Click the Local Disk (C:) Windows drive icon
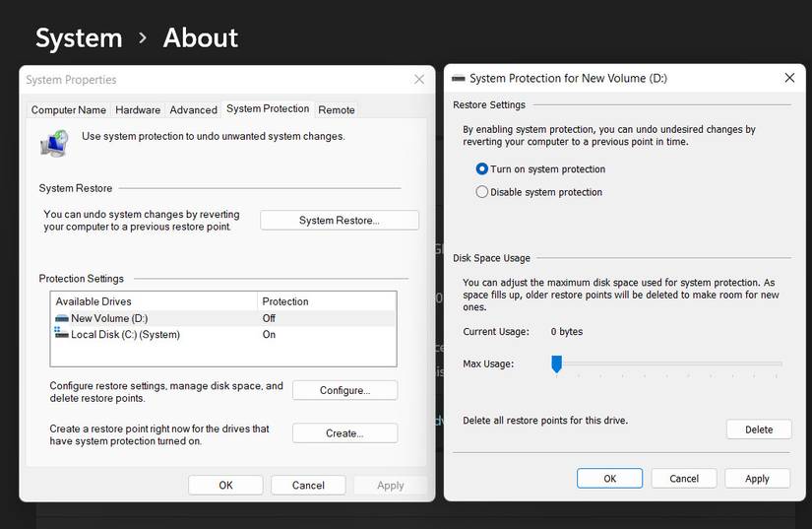Image resolution: width=812 pixels, height=529 pixels. click(62, 334)
